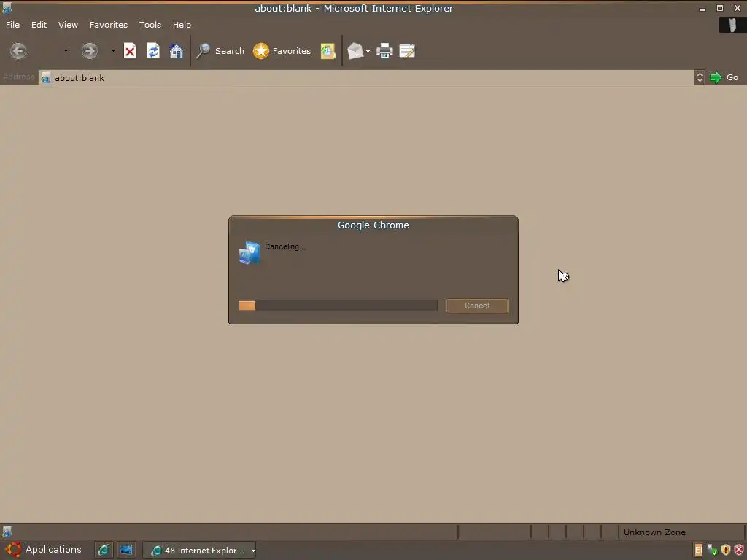
Task: Click the Unknown Zone status text
Action: 654,532
